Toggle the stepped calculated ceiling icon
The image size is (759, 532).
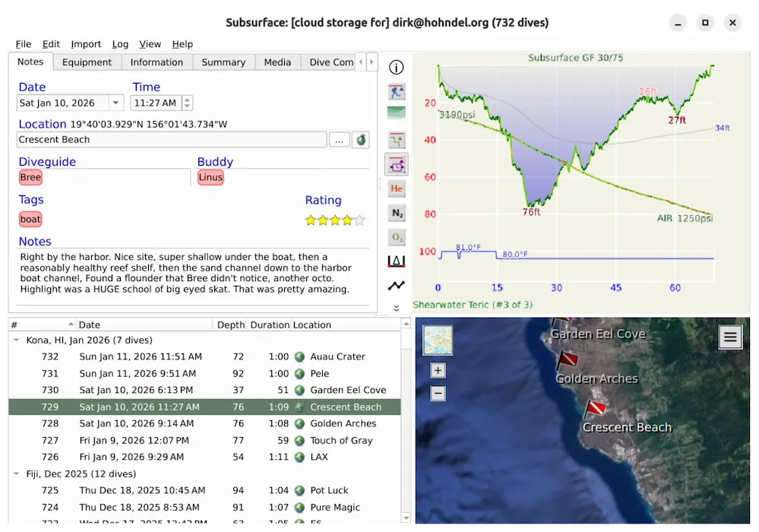coord(397,141)
